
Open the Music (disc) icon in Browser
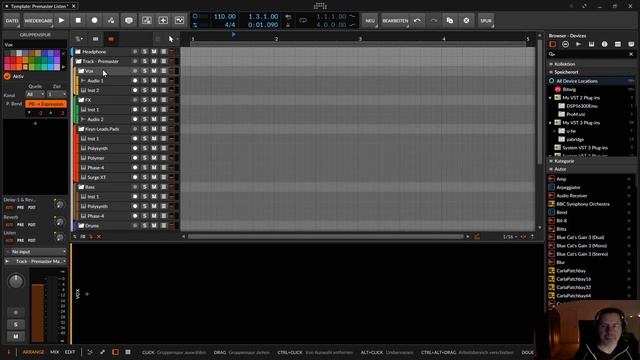click(604, 44)
